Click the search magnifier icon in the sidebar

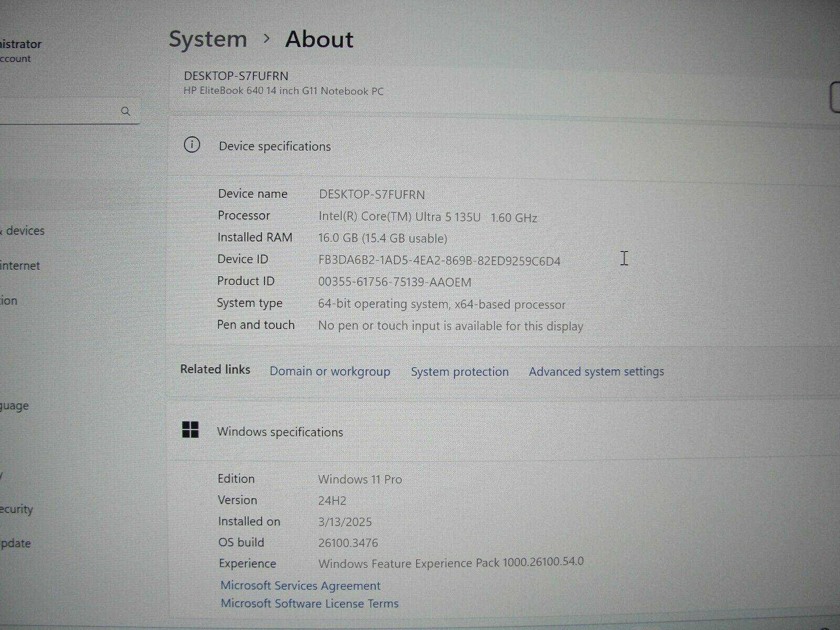[125, 111]
